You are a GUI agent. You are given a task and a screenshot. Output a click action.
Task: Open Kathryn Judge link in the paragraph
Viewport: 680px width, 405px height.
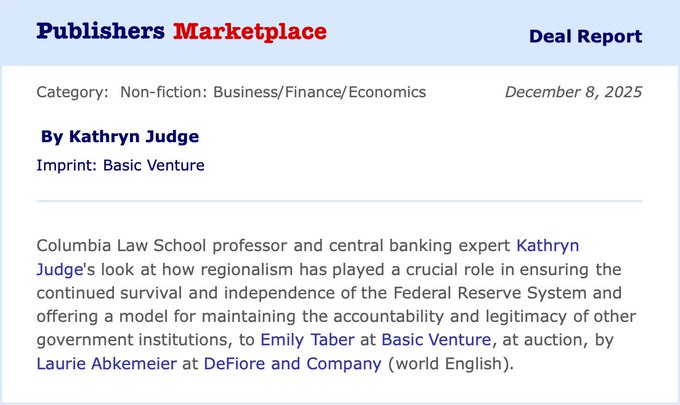tap(547, 245)
